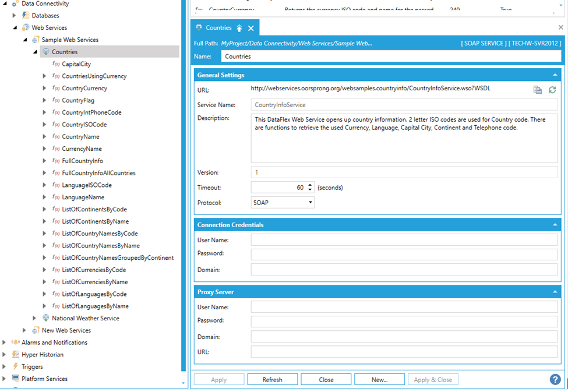Open the Protocol dropdown

point(311,203)
